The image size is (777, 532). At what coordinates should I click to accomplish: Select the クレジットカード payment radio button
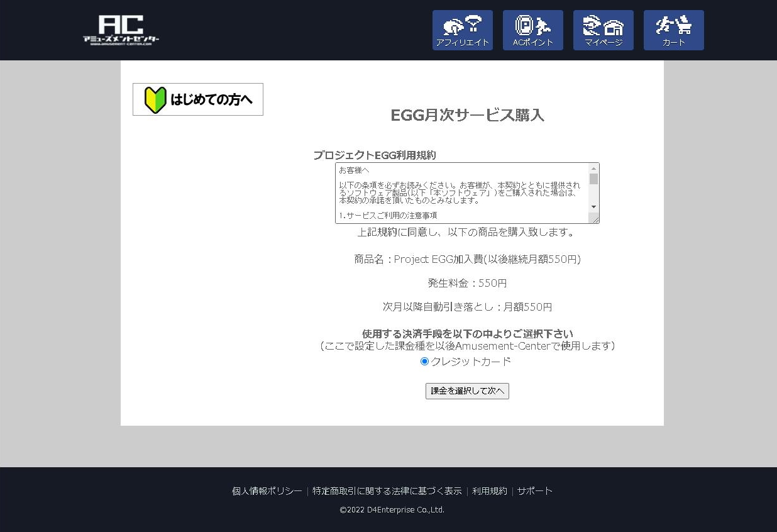[x=424, y=361]
